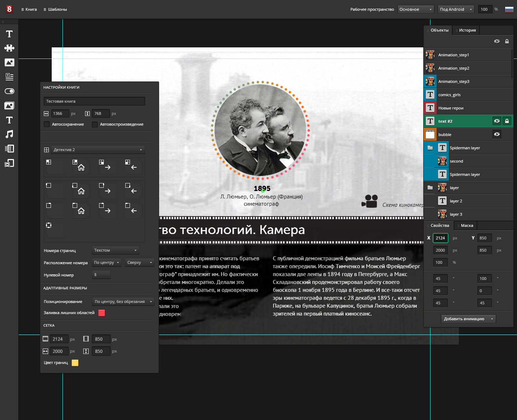Select the comics_girls layer
This screenshot has width=517, height=420.
point(469,95)
